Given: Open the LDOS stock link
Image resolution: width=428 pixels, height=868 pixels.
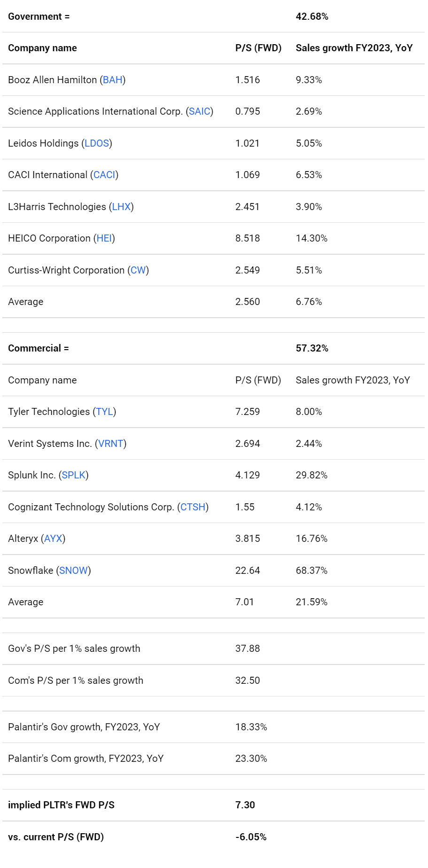Looking at the screenshot, I should [97, 143].
